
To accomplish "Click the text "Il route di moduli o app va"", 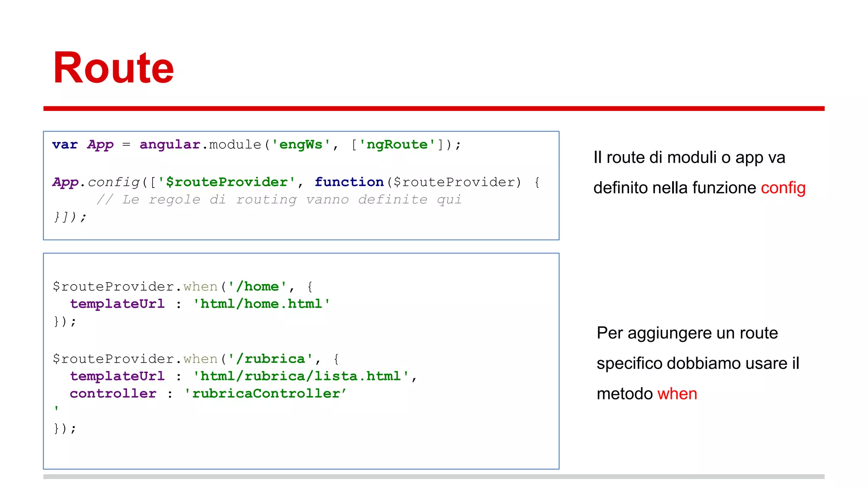I will (689, 158).
